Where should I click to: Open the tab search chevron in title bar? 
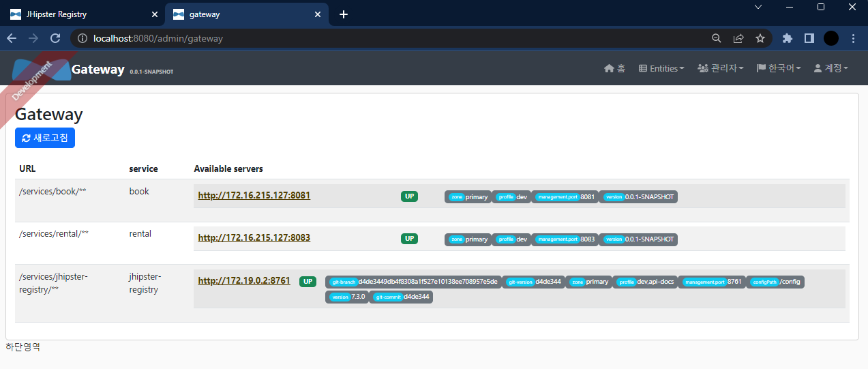click(758, 7)
